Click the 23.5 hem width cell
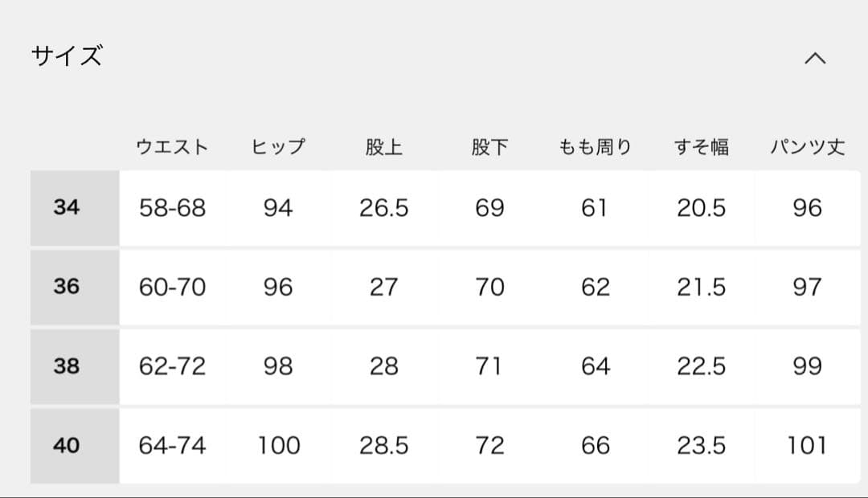The height and width of the screenshot is (498, 868). 701,445
